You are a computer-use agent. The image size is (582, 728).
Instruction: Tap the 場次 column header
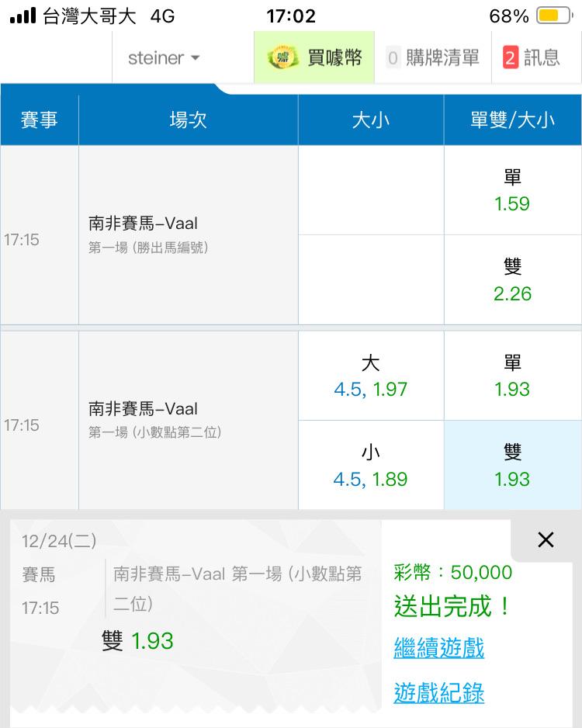click(188, 120)
